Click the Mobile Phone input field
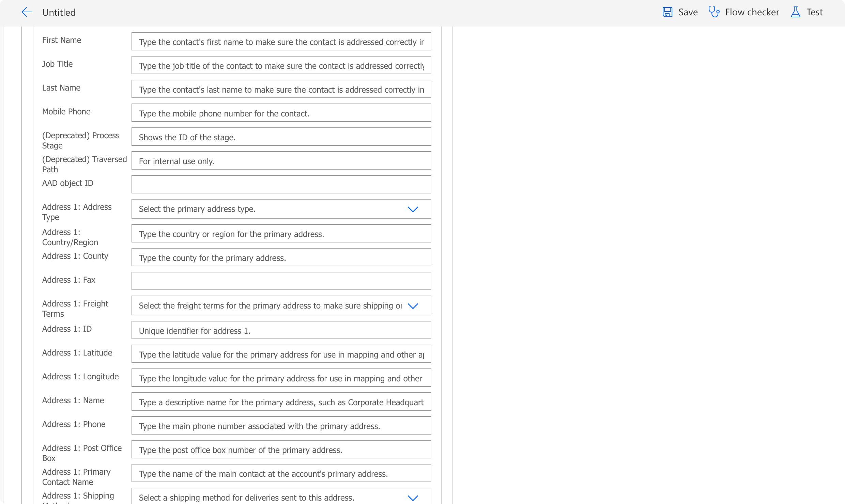The height and width of the screenshot is (504, 845). (281, 113)
